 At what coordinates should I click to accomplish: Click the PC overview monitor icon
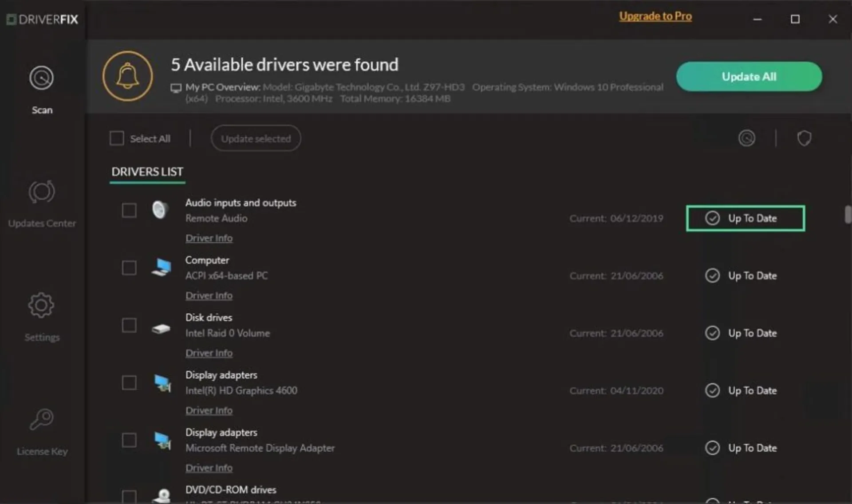[x=176, y=88]
